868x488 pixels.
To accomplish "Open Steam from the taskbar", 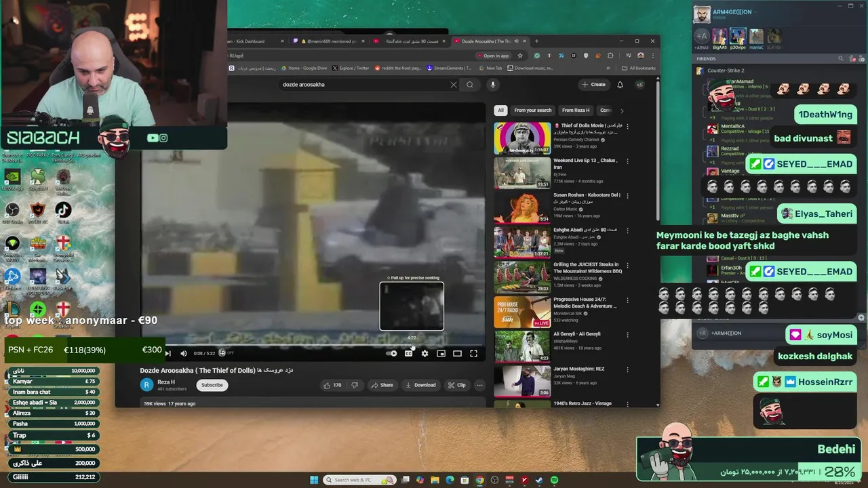I will [539, 480].
